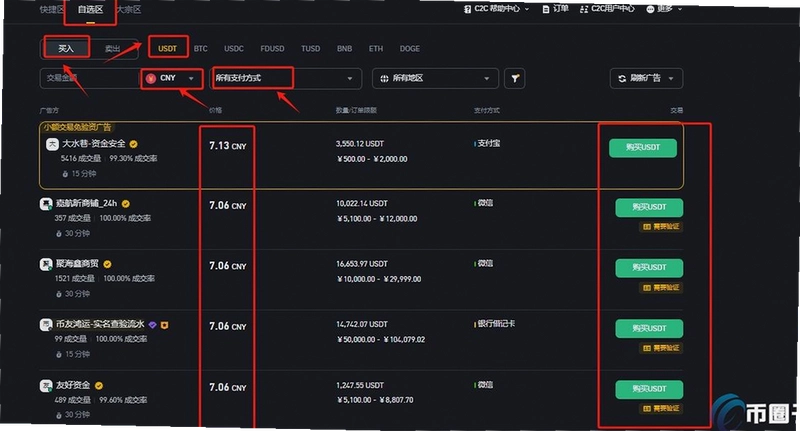Image resolution: width=800 pixels, height=431 pixels.
Task: Click the avatar of 友好资金
Action: click(46, 386)
